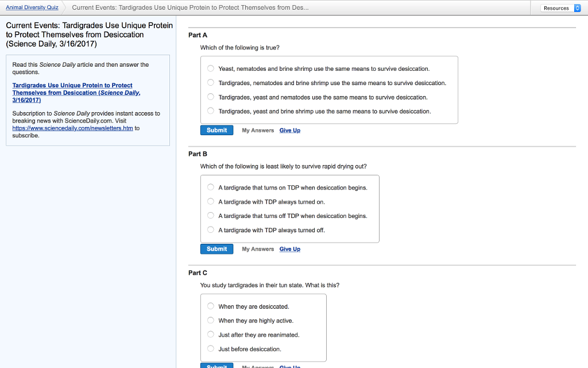Select 'turns on TDP when desiccation begins'
The height and width of the screenshot is (368, 588).
(x=211, y=187)
